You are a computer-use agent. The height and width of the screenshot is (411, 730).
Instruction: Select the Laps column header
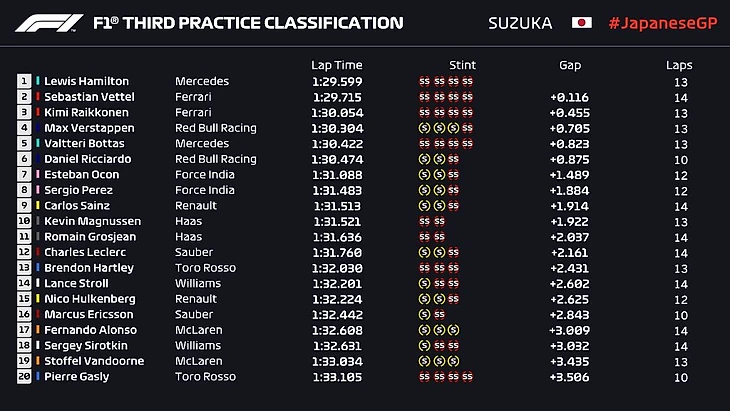click(679, 65)
